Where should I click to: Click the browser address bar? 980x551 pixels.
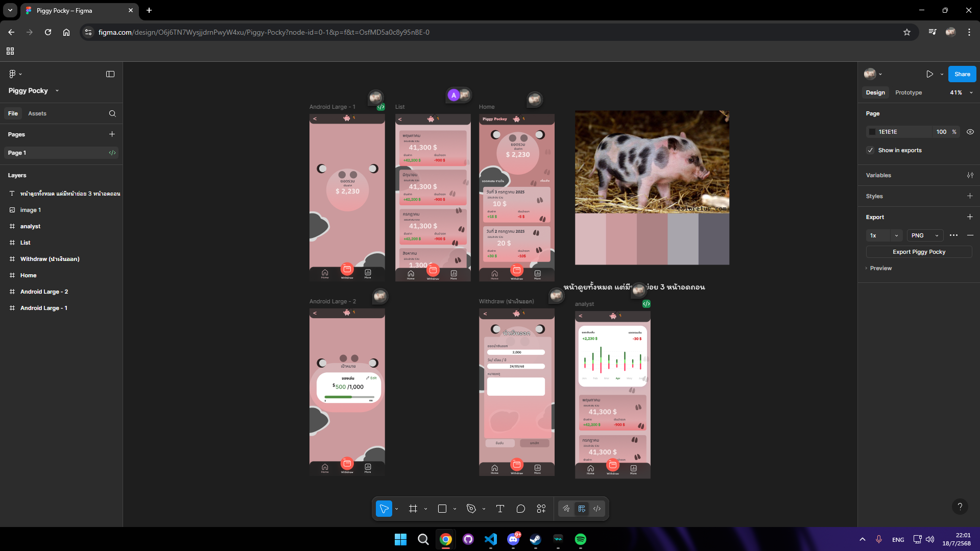490,32
